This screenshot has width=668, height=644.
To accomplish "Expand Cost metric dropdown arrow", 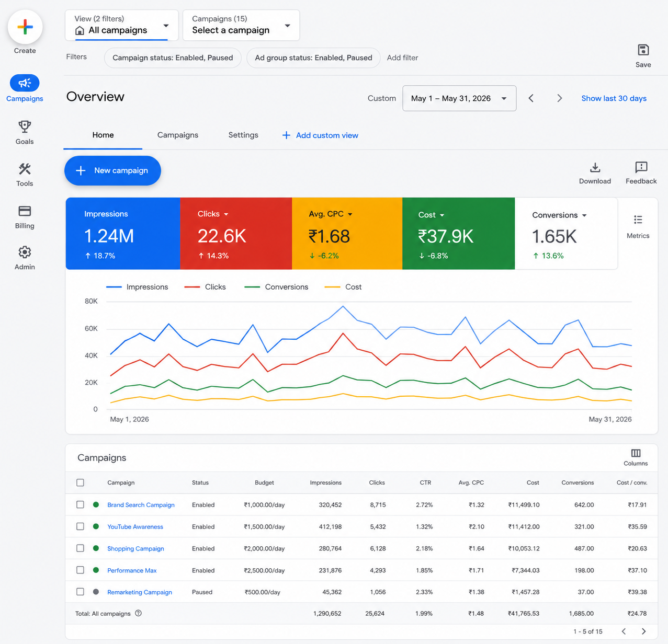I will pos(442,215).
